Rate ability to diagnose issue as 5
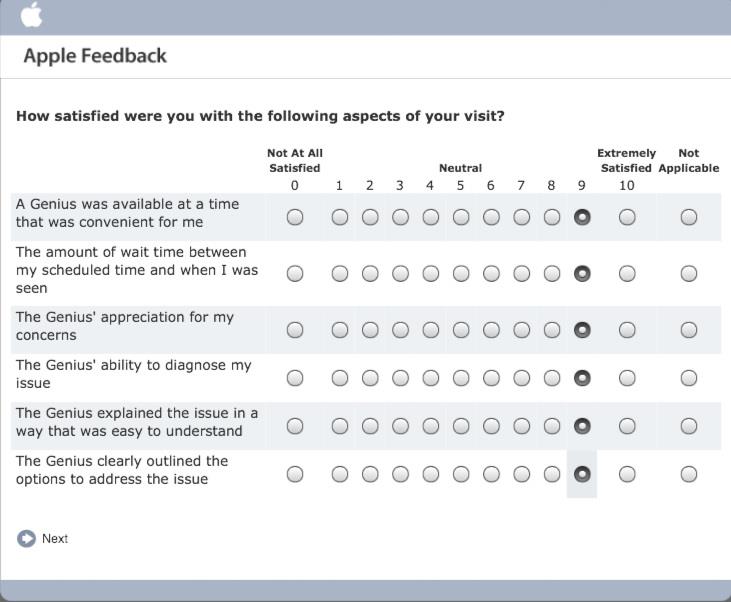This screenshot has width=731, height=602. pyautogui.click(x=461, y=378)
